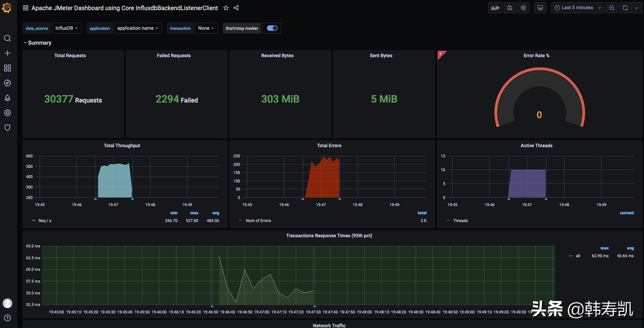
Task: Open the Grafana search panel
Action: [x=7, y=39]
